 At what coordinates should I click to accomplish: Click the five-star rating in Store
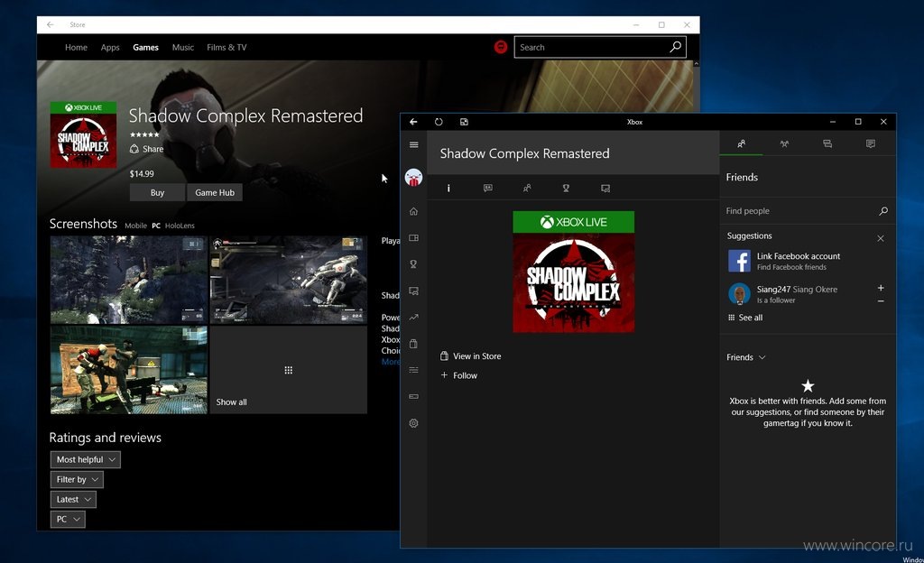click(x=144, y=134)
